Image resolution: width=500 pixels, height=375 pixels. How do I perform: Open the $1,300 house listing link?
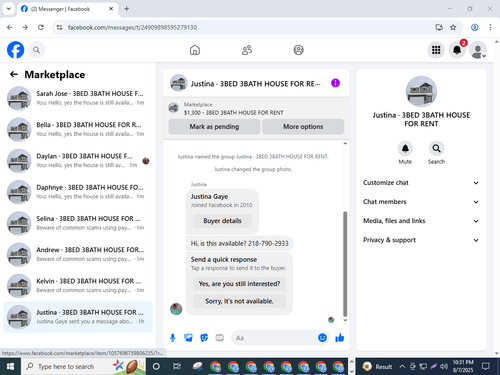tap(233, 113)
